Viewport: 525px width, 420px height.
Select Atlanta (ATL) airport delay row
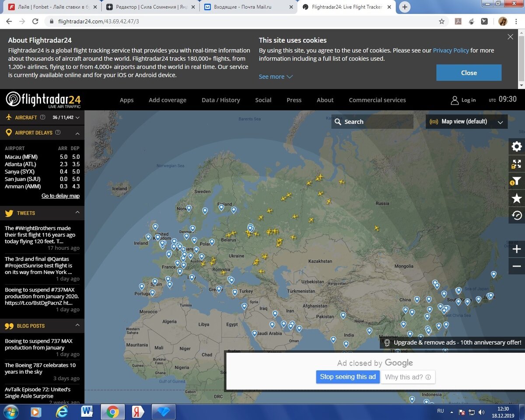42,164
